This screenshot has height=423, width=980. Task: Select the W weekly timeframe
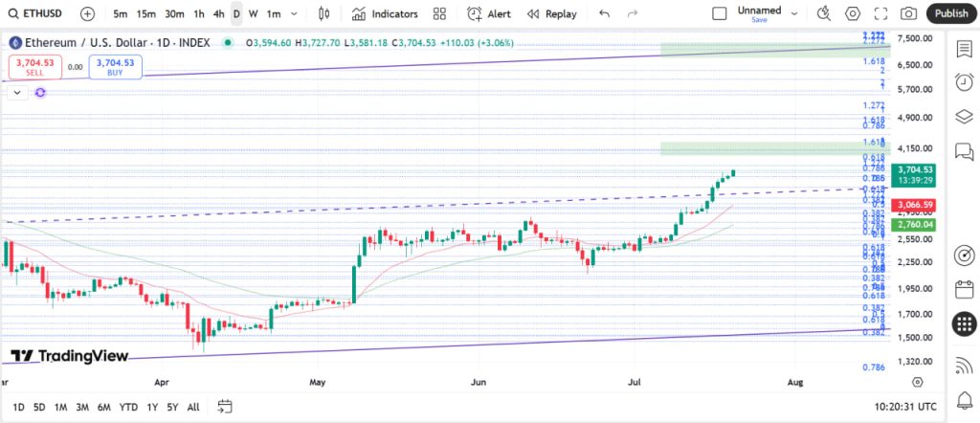[253, 13]
